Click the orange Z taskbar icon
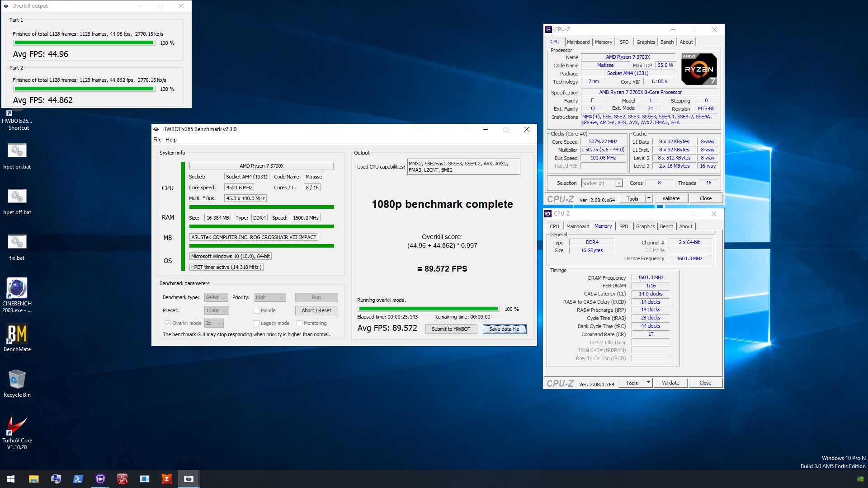868x488 pixels. click(x=166, y=479)
